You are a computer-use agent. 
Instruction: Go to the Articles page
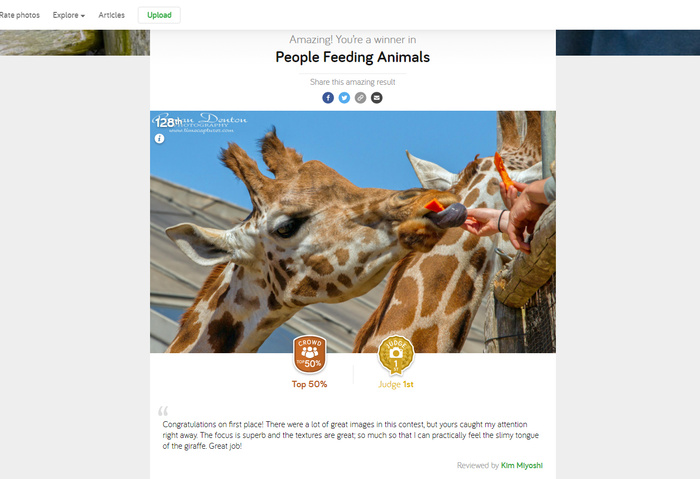(112, 15)
